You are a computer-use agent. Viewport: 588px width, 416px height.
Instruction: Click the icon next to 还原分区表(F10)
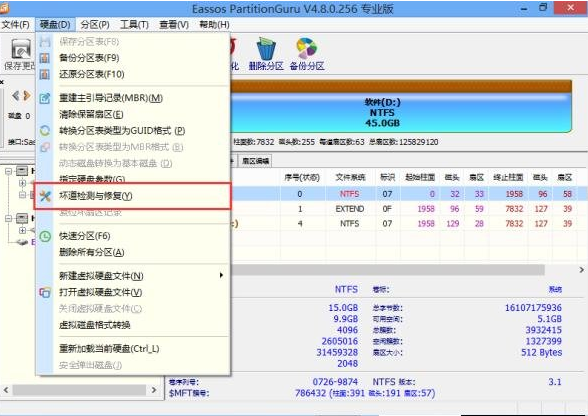(x=45, y=74)
